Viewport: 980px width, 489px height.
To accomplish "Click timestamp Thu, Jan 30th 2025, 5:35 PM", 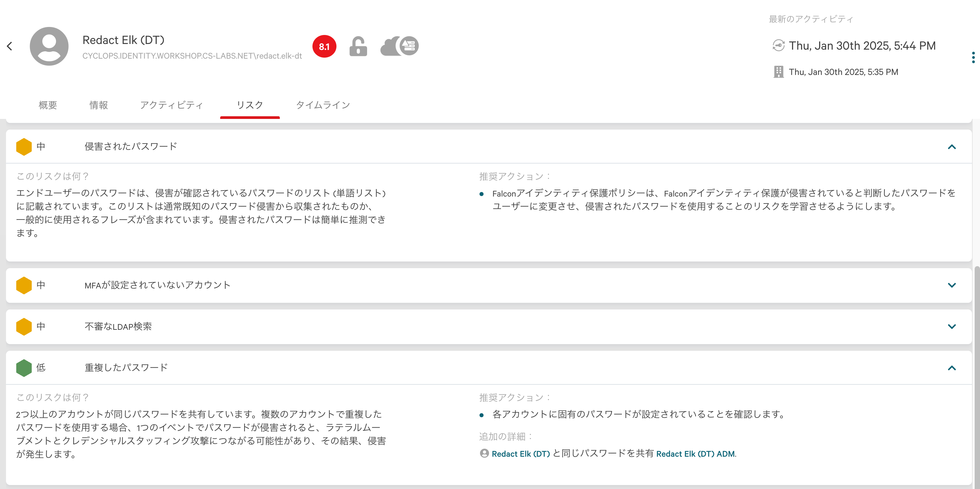I will pyautogui.click(x=843, y=72).
